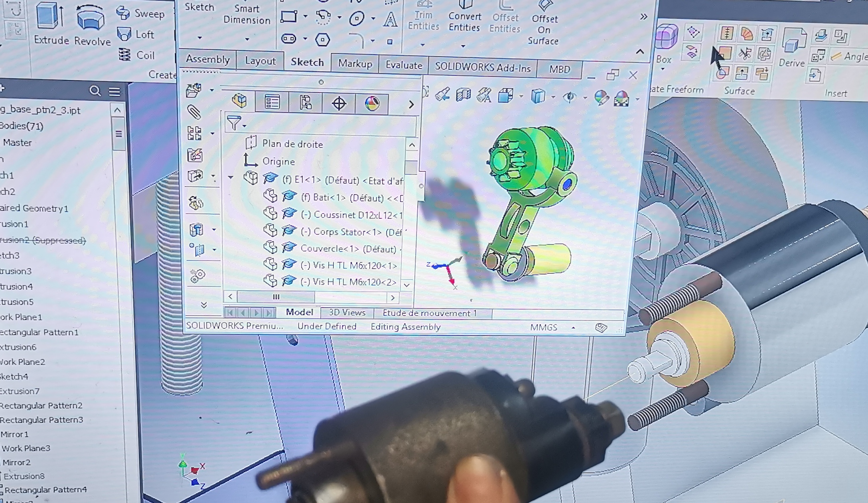Viewport: 868px width, 503px height.
Task: Collapse the SolidWorks ribbon caret
Action: pyautogui.click(x=640, y=51)
